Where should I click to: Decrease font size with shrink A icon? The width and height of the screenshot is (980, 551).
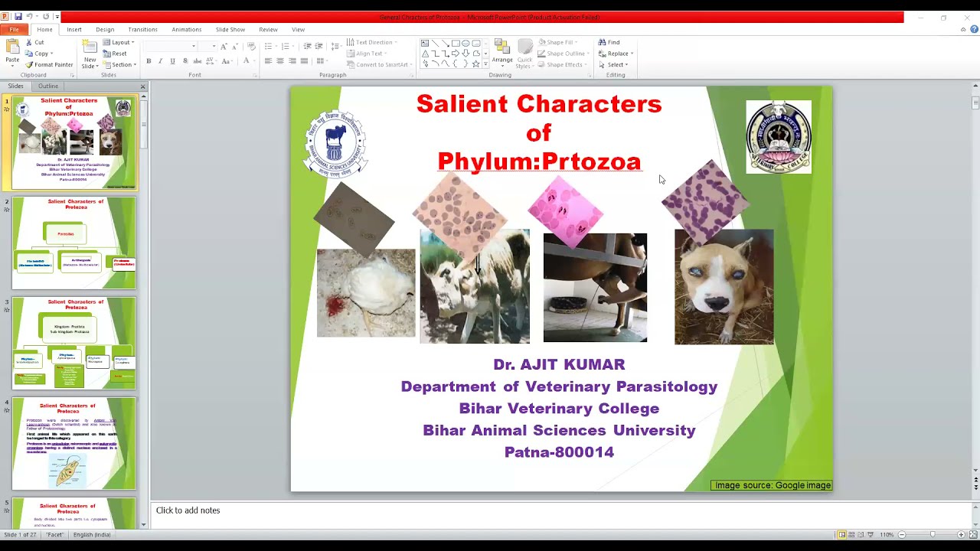(x=234, y=47)
